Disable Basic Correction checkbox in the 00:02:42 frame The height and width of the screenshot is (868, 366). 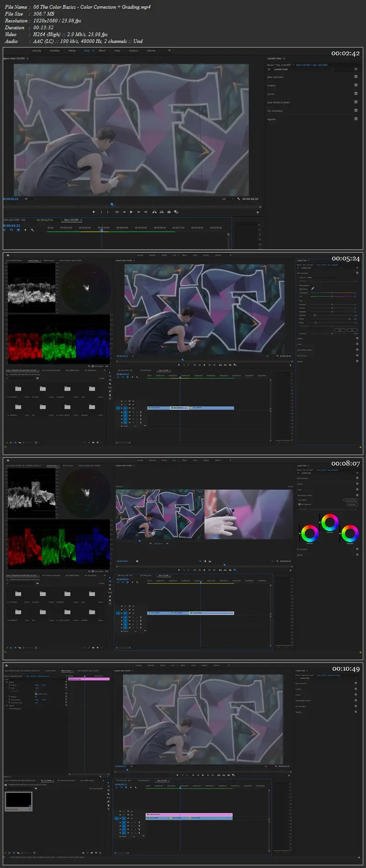click(x=356, y=77)
